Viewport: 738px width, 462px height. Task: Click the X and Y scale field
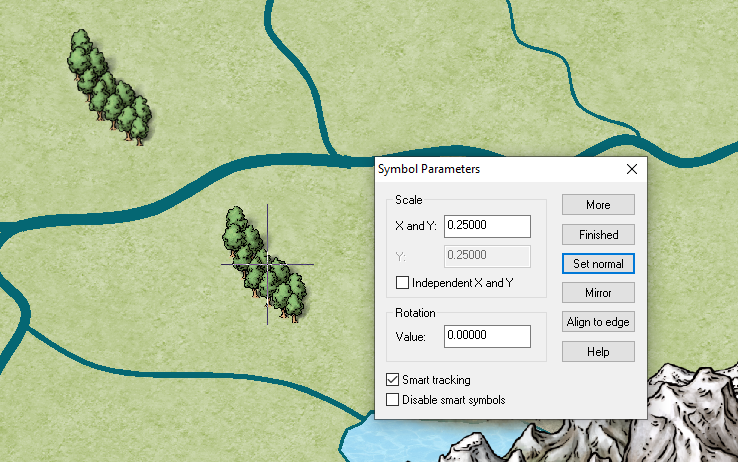coord(486,227)
